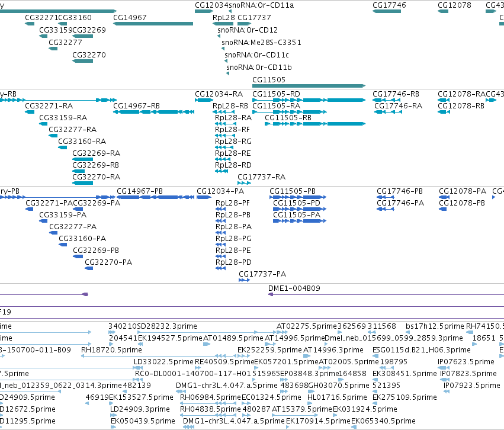
Task: Select the CG12078 gene label
Action: click(x=454, y=5)
